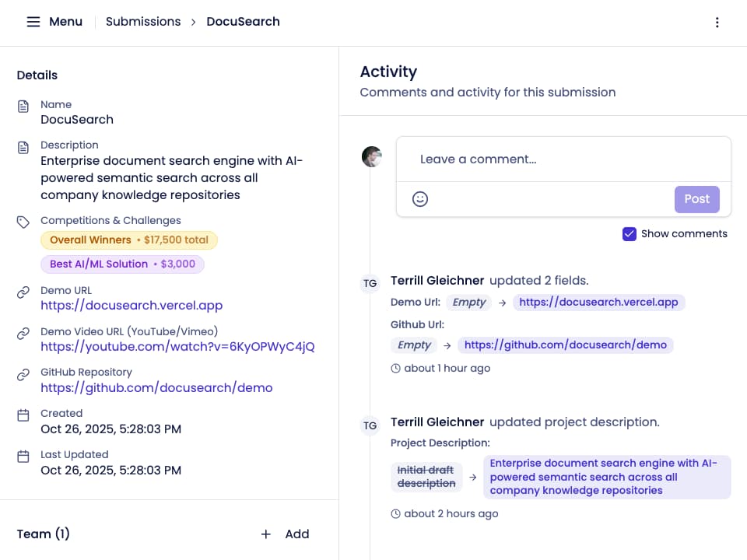Screen dimensions: 747x560
Task: Click the clock icon near 'about 1 hour ago'
Action: coord(396,368)
